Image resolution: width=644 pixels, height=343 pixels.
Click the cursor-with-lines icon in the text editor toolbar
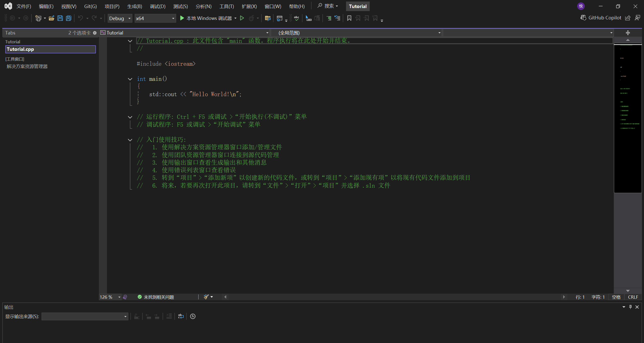(309, 18)
